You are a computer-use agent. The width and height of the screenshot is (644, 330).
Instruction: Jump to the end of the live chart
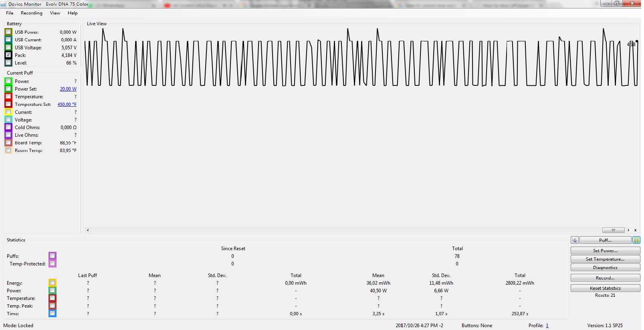pyautogui.click(x=636, y=230)
